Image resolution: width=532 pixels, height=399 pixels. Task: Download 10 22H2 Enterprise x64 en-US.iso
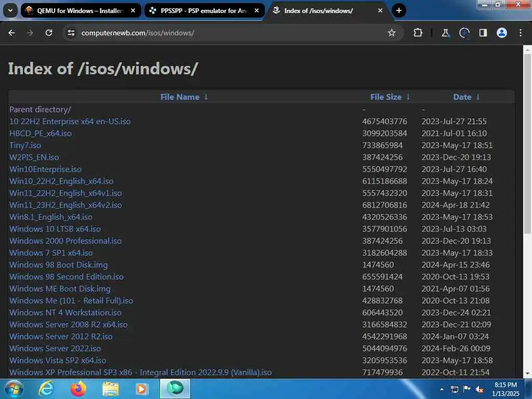(70, 122)
